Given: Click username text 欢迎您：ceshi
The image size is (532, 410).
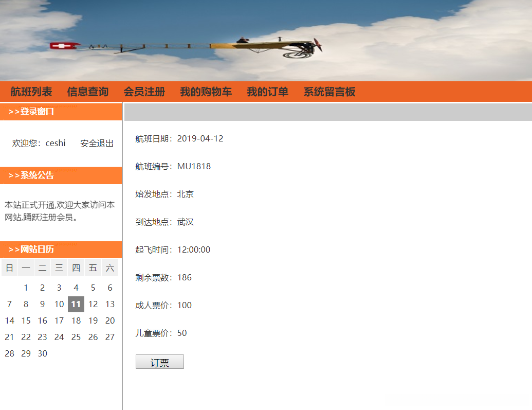Looking at the screenshot, I should tap(39, 144).
